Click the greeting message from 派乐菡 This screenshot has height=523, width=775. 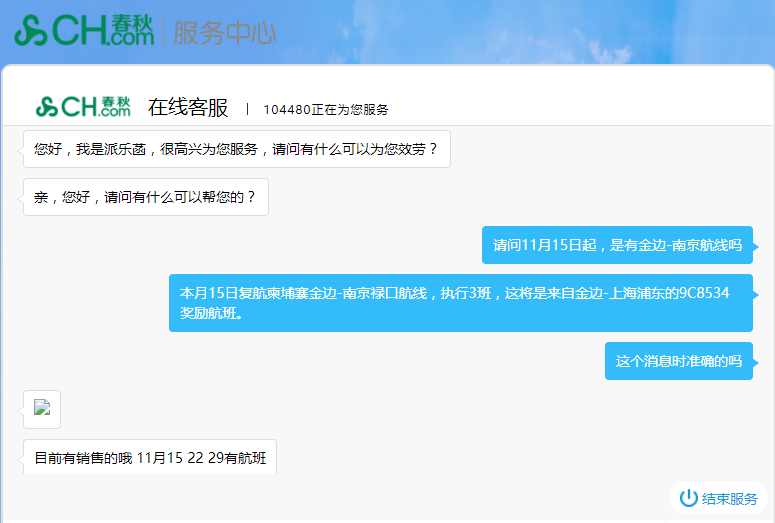(237, 149)
